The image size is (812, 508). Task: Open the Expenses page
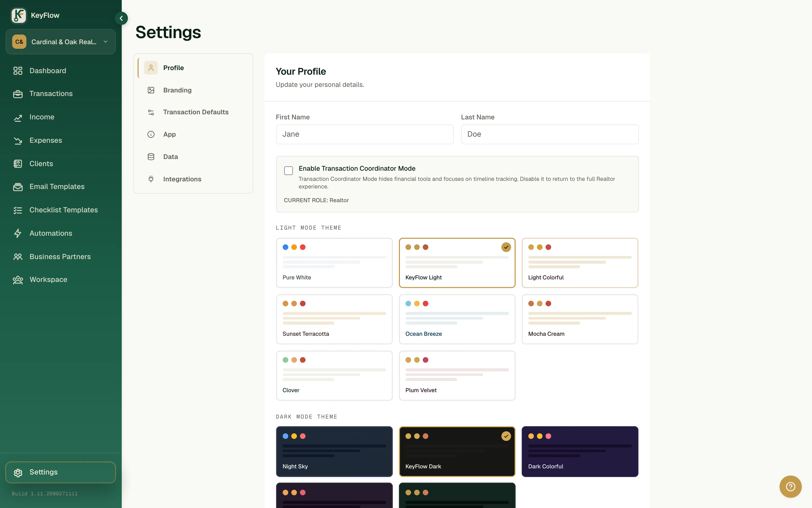click(60, 140)
